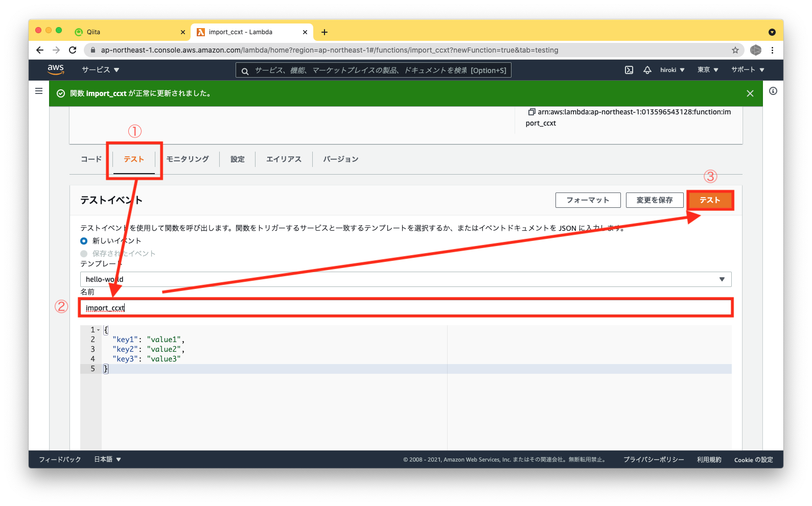Click the テストイベント heading
The width and height of the screenshot is (812, 506).
pos(111,200)
